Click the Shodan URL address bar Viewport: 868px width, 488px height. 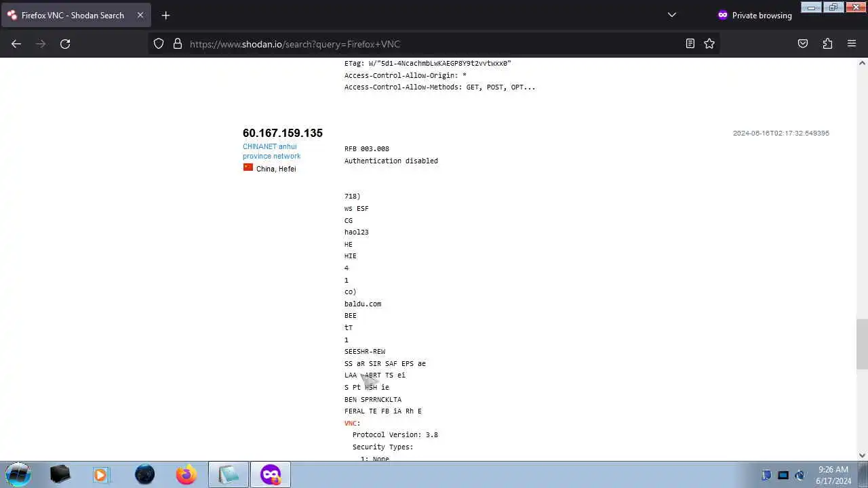click(434, 44)
